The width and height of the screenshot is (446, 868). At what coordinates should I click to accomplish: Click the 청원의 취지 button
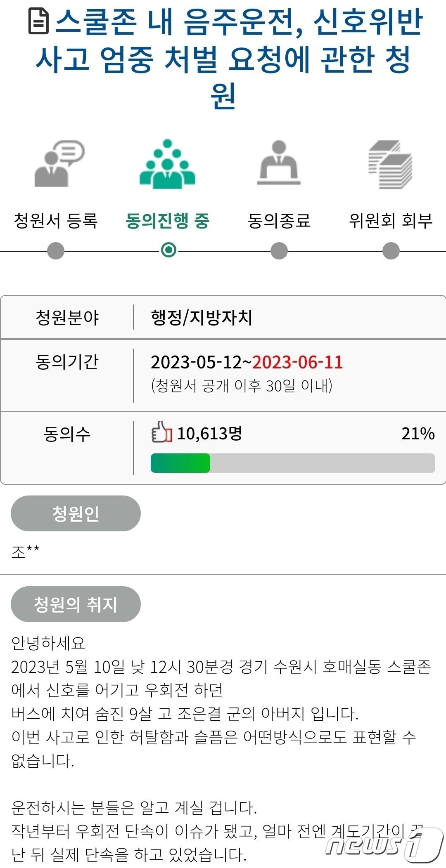[76, 604]
